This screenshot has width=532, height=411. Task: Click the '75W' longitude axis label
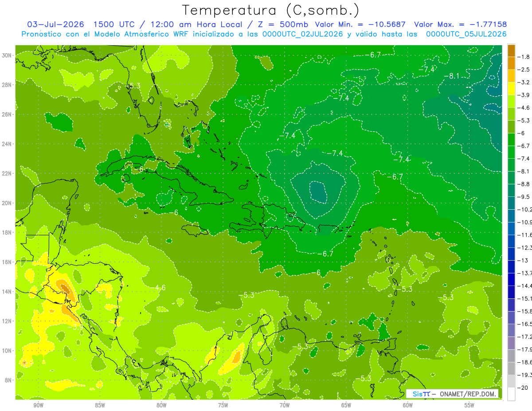click(x=223, y=405)
